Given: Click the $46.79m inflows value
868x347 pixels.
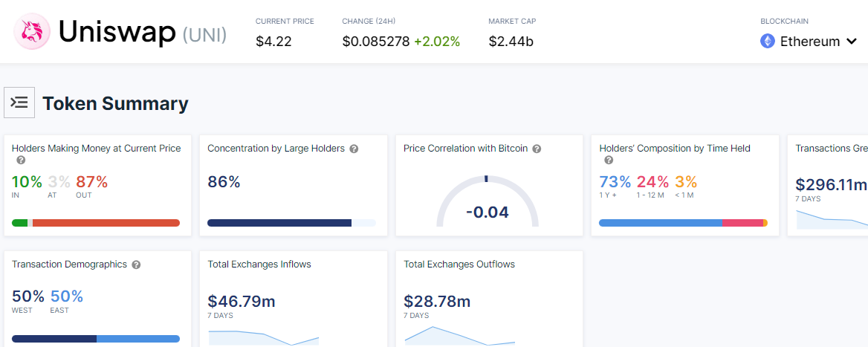Looking at the screenshot, I should [x=242, y=301].
